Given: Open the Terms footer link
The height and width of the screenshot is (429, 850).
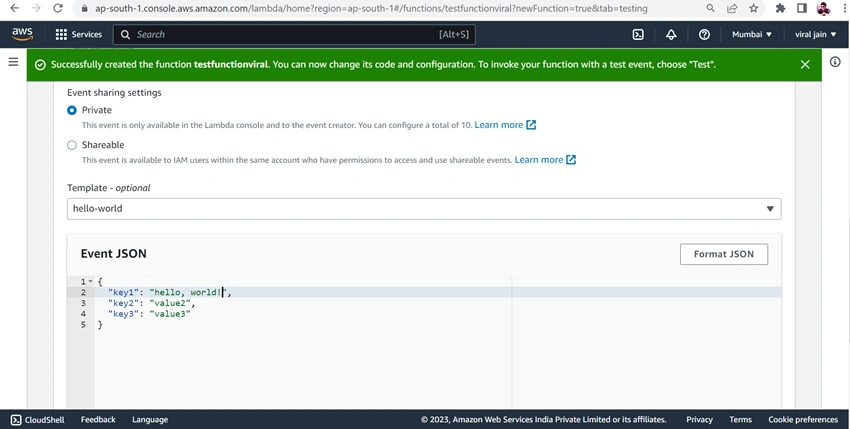Looking at the screenshot, I should click(740, 420).
